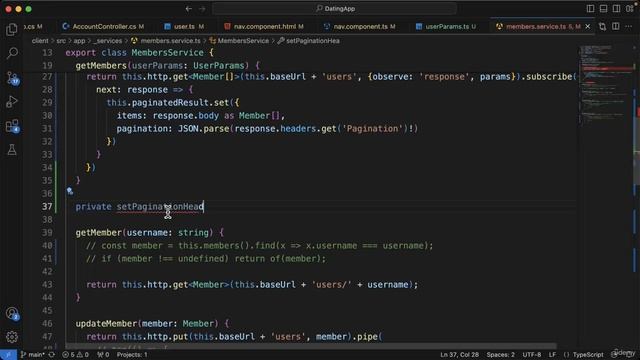
Task: Open changes compare icon in editor toolbar
Action: coord(602,27)
